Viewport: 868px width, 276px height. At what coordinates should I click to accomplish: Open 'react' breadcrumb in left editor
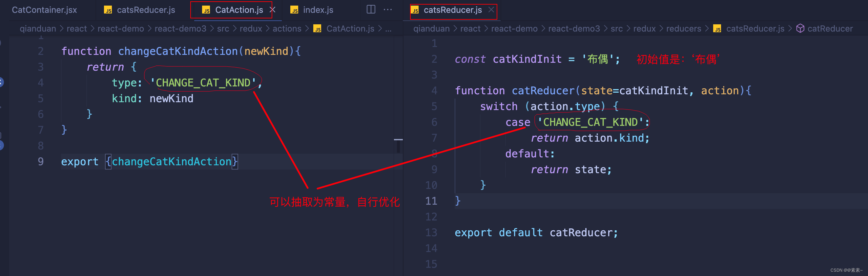[x=76, y=28]
